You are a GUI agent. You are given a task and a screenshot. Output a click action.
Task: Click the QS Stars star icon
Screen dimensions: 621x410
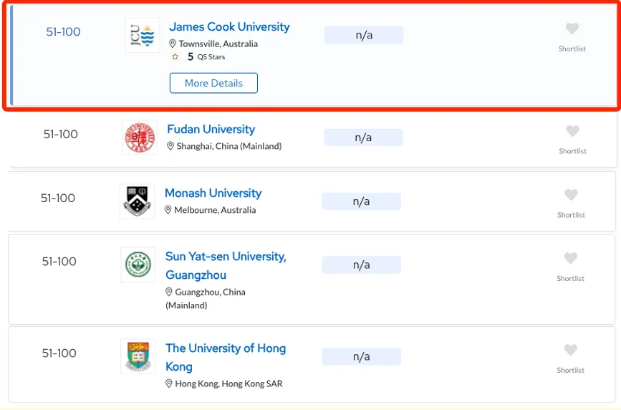175,57
